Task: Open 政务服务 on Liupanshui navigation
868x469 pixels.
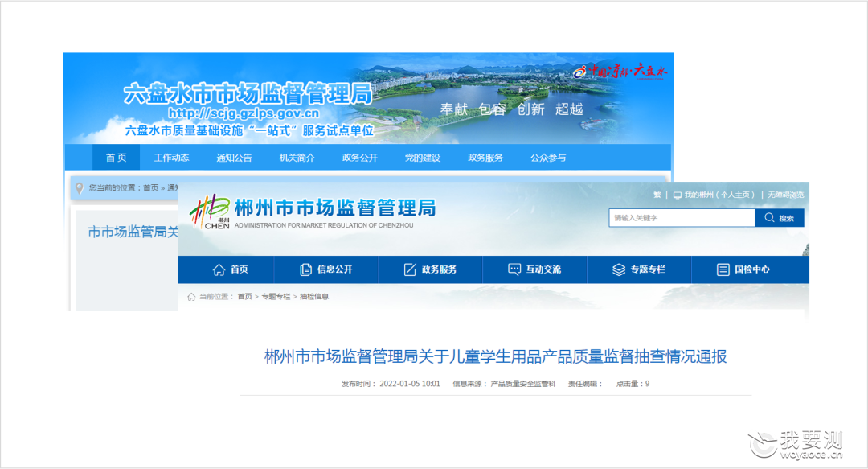Action: coord(485,158)
